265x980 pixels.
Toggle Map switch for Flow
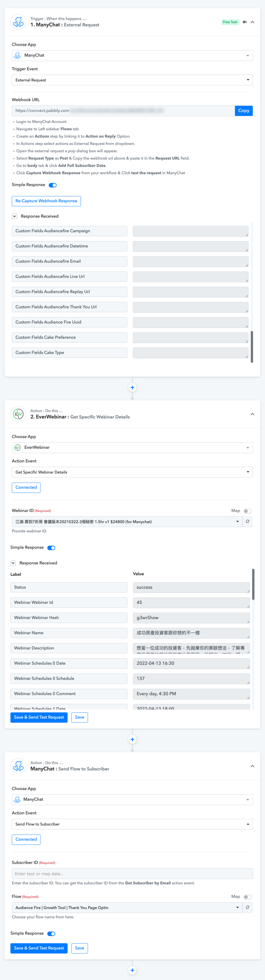247,897
